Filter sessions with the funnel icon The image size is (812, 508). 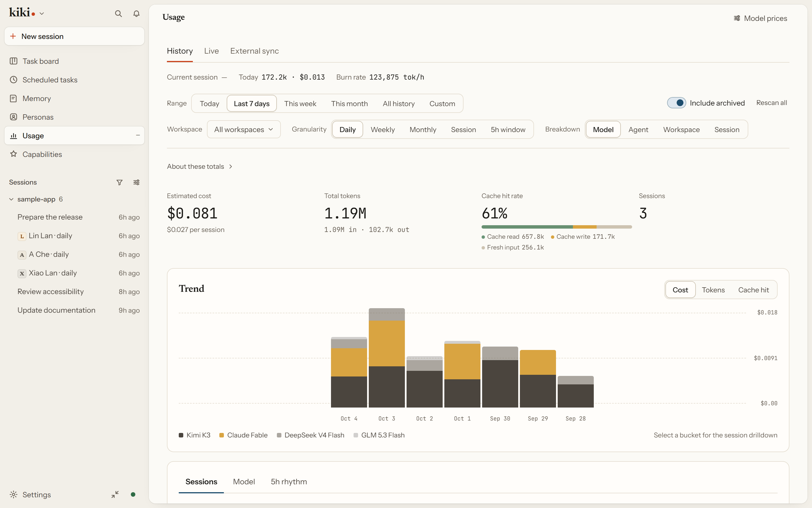pos(120,182)
